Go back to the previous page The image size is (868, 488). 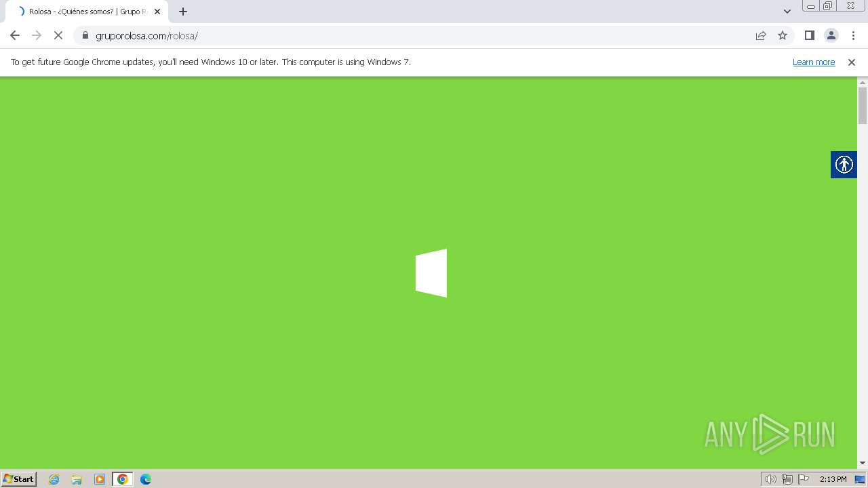pos(15,35)
